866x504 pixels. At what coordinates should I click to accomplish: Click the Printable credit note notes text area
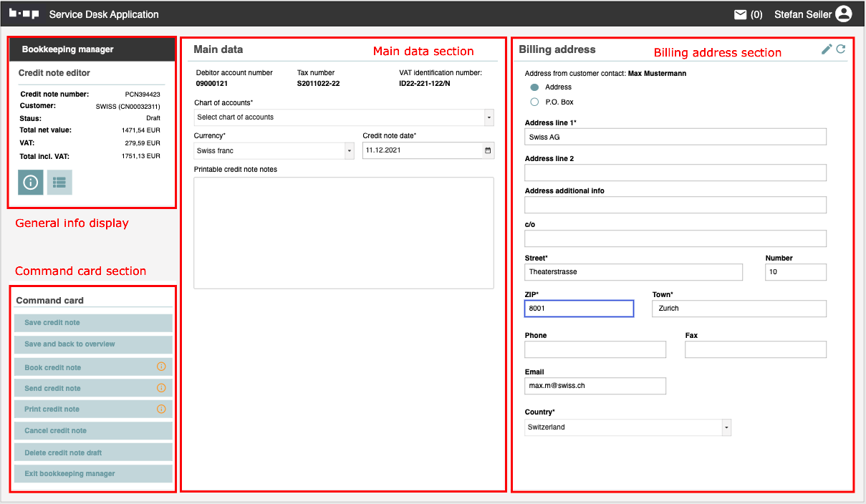(x=344, y=233)
